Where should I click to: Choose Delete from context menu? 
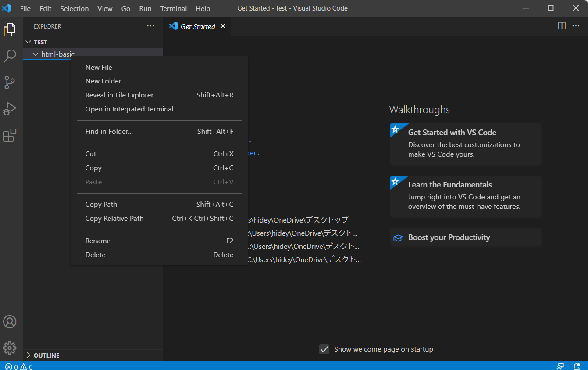click(159, 255)
